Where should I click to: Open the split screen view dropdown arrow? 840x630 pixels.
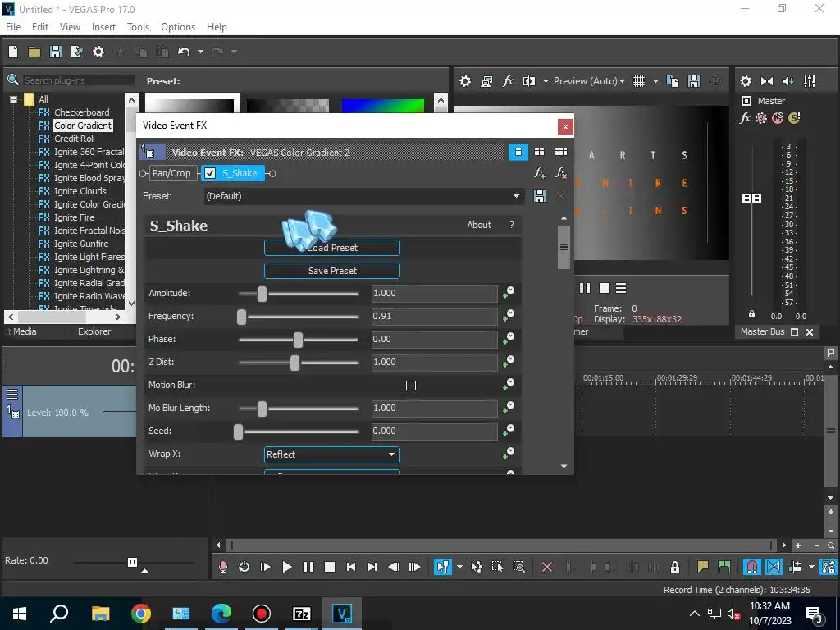pyautogui.click(x=546, y=81)
